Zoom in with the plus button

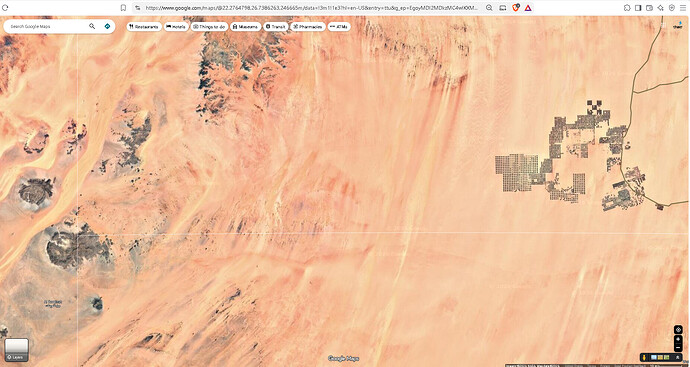678,339
